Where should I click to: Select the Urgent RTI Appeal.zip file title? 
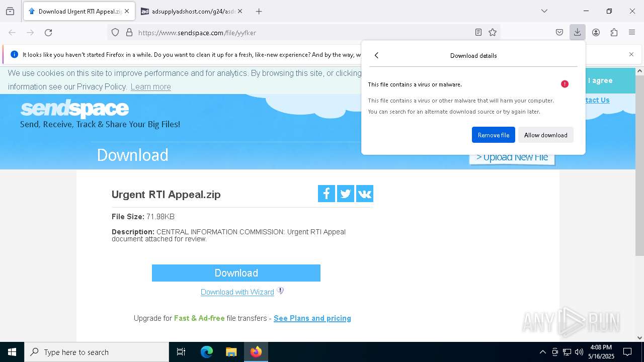166,195
